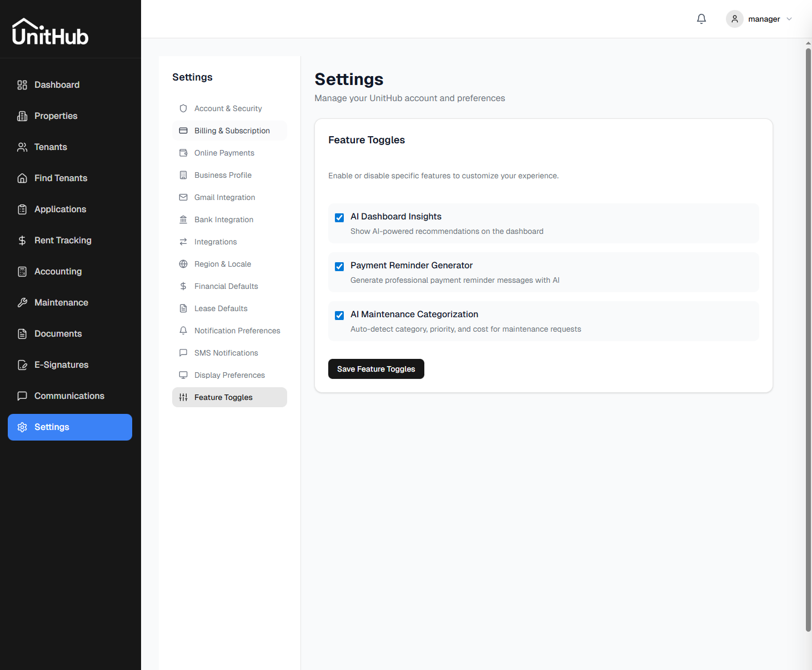Click the Save Feature Toggles button
This screenshot has height=670, width=812.
pos(376,369)
